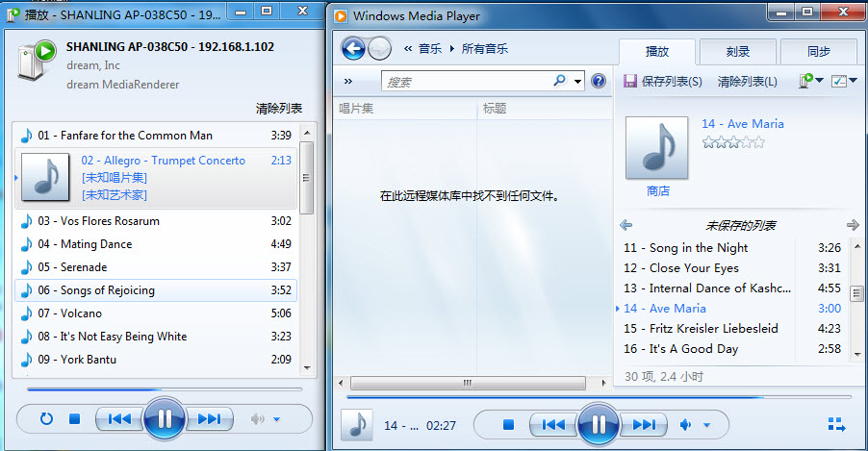Select track 05 - Serenade
The image size is (868, 451).
pyautogui.click(x=156, y=267)
